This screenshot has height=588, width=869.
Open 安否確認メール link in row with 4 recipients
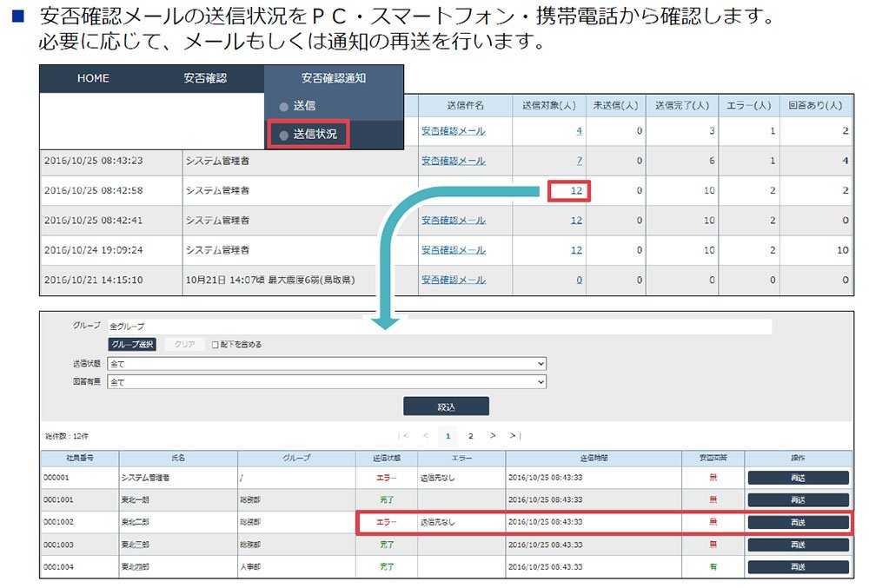(x=454, y=130)
